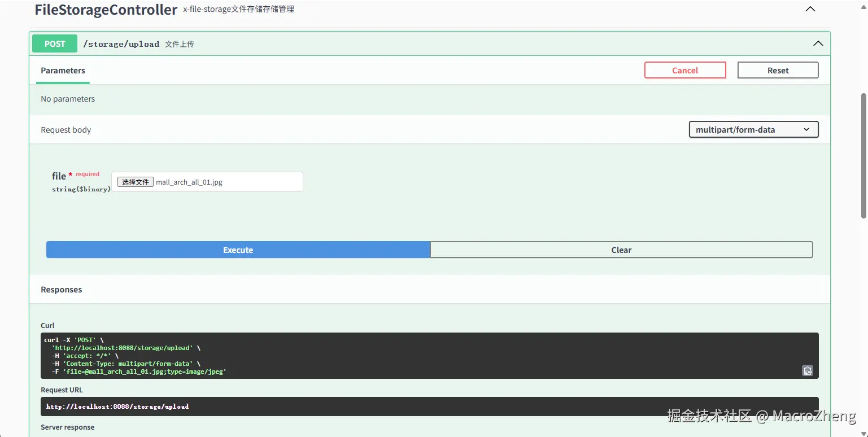Choose a file with 选择文件 button
Viewport: 868px width, 437px height.
point(136,182)
